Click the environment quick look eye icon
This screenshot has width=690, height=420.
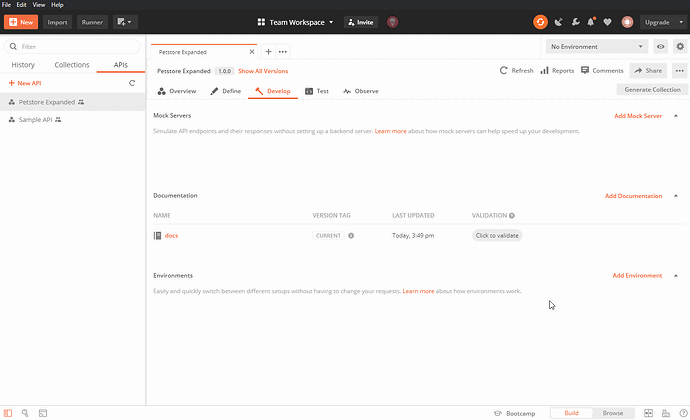point(661,46)
